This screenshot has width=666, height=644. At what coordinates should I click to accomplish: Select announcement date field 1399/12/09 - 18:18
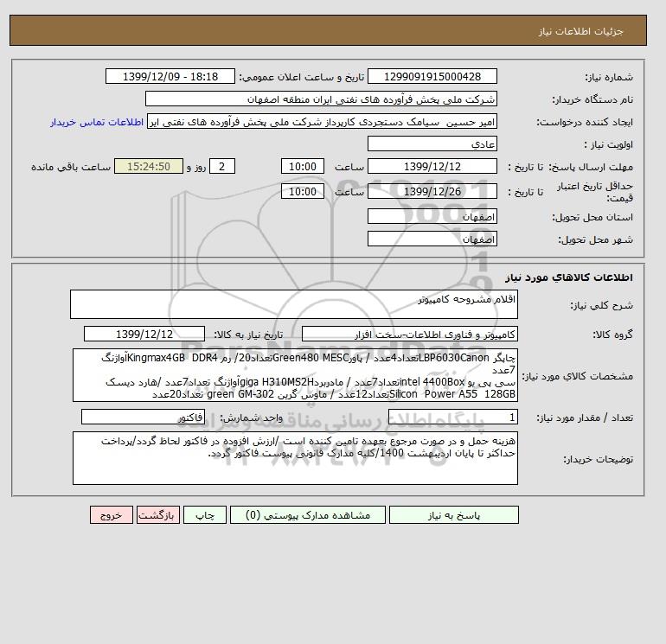click(170, 76)
